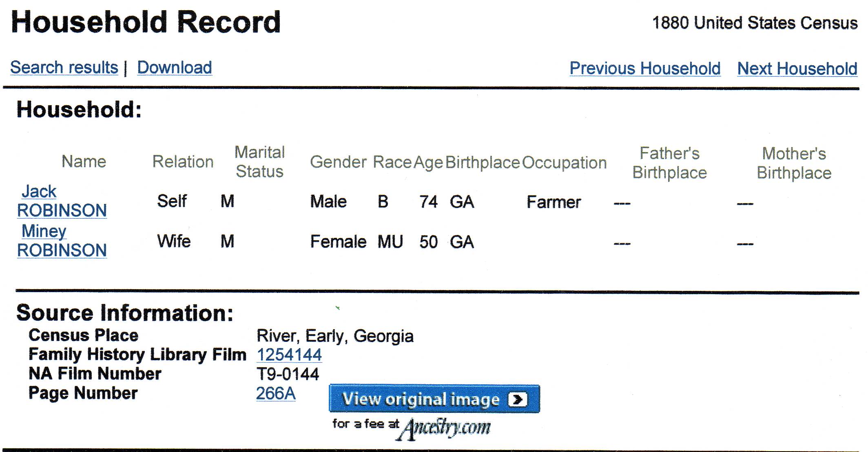Click the Occupation column header
The width and height of the screenshot is (868, 452).
pyautogui.click(x=564, y=162)
